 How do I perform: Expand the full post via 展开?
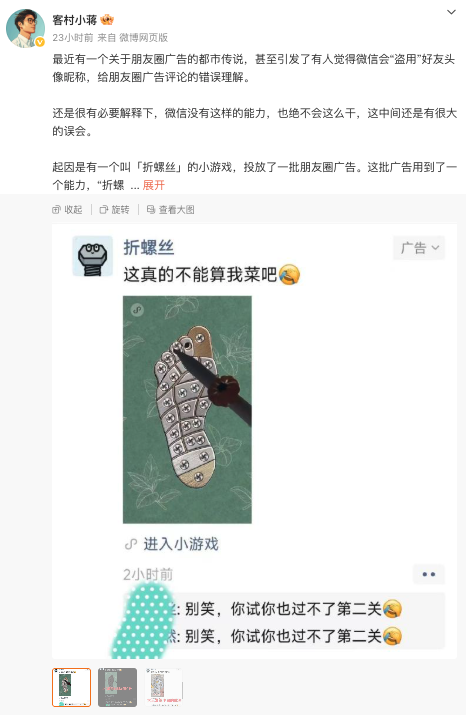click(x=153, y=185)
